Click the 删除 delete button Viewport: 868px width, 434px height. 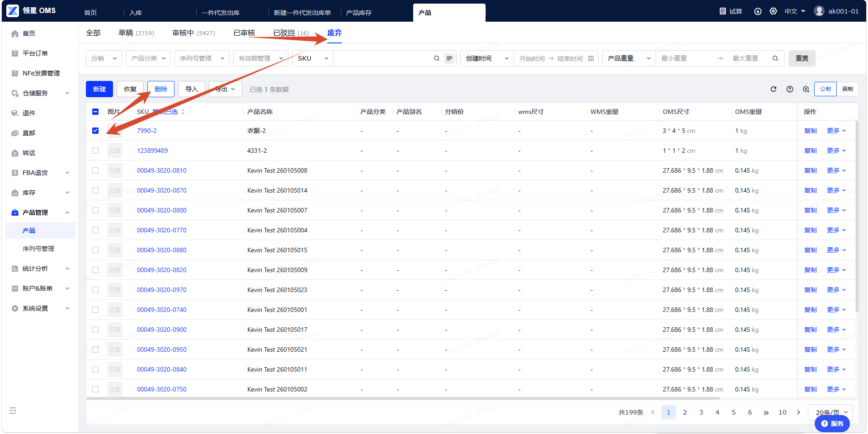(x=161, y=89)
